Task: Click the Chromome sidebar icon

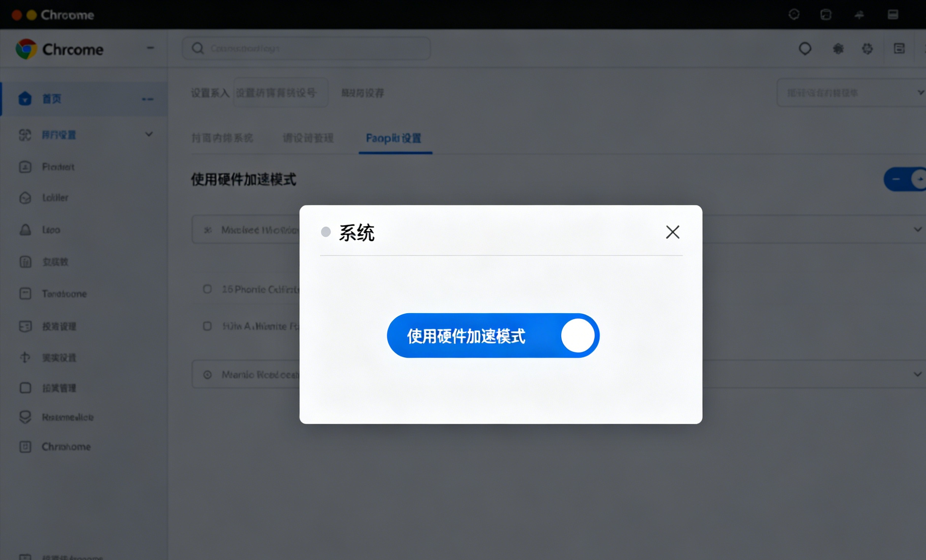Action: click(25, 447)
